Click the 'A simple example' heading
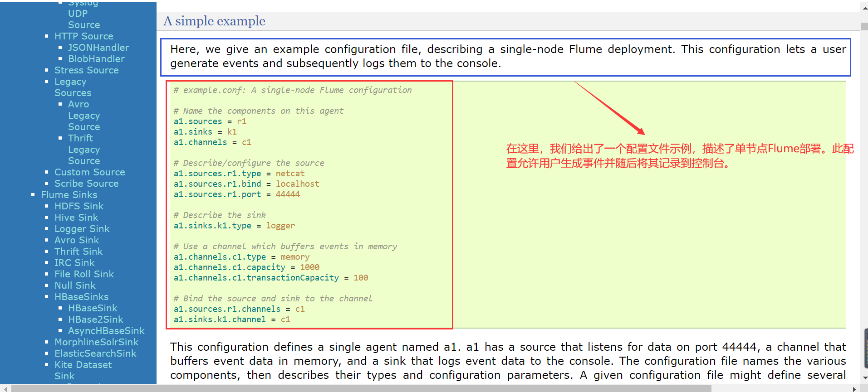 tap(215, 21)
